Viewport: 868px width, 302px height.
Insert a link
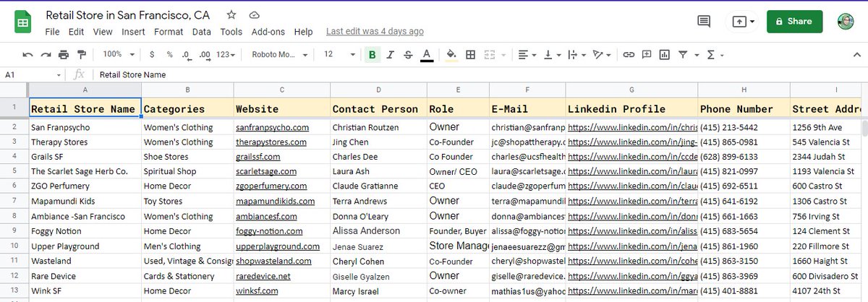click(629, 54)
